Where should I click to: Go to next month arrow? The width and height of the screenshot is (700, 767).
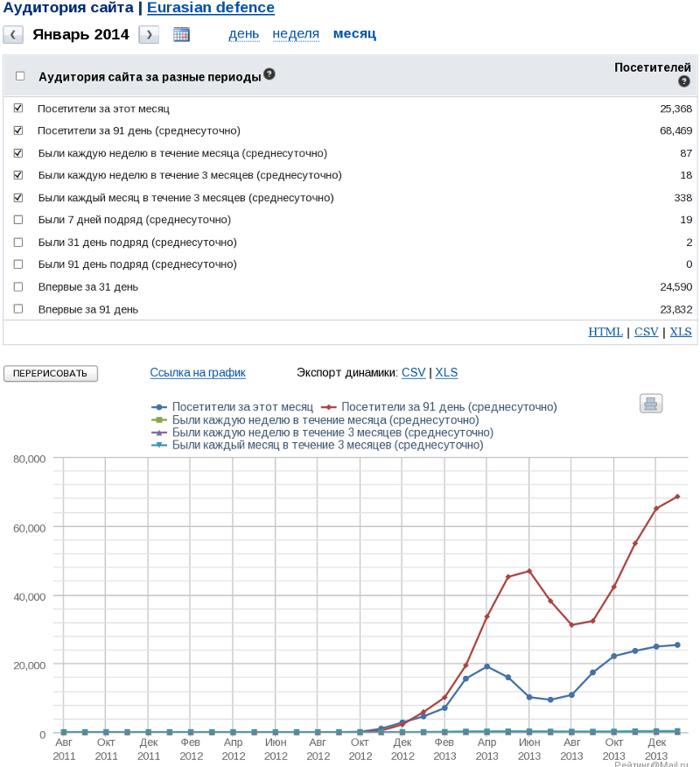149,35
